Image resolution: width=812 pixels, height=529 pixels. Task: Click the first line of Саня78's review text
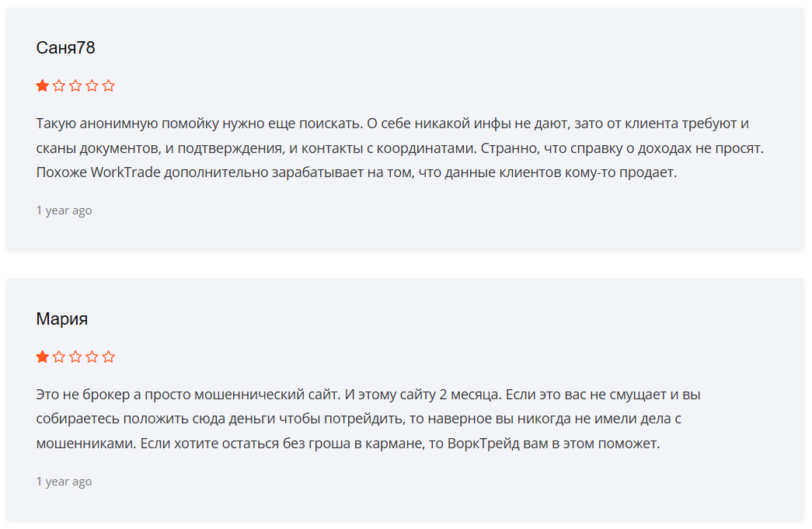[392, 124]
